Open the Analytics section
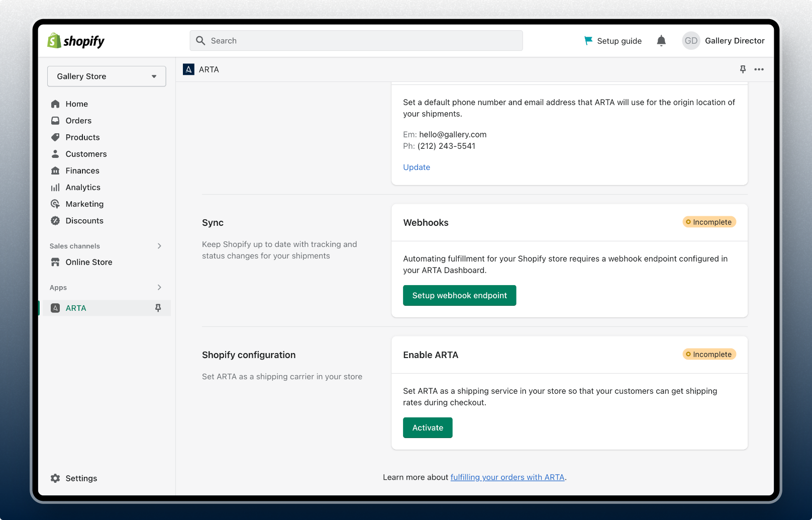The width and height of the screenshot is (812, 520). coord(83,187)
